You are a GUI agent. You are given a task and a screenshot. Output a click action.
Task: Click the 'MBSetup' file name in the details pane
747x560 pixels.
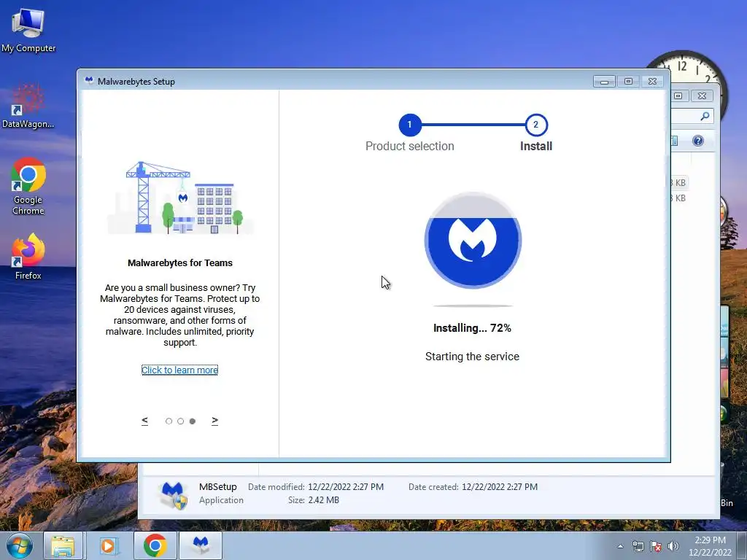(x=217, y=486)
